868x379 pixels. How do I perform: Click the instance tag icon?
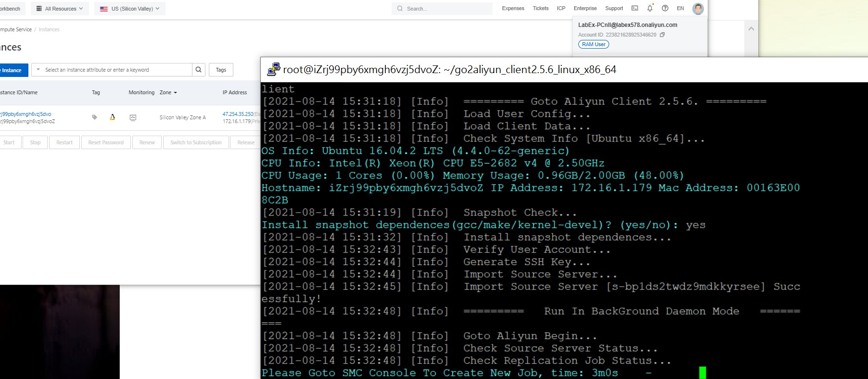94,117
